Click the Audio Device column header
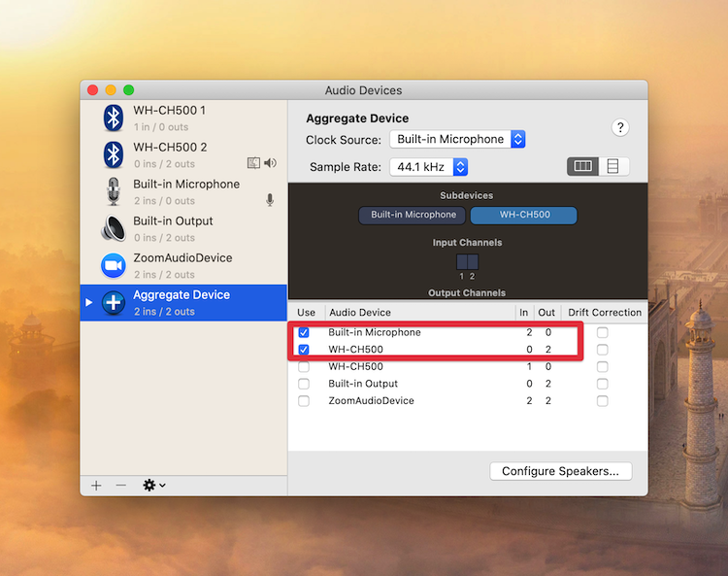 420,312
